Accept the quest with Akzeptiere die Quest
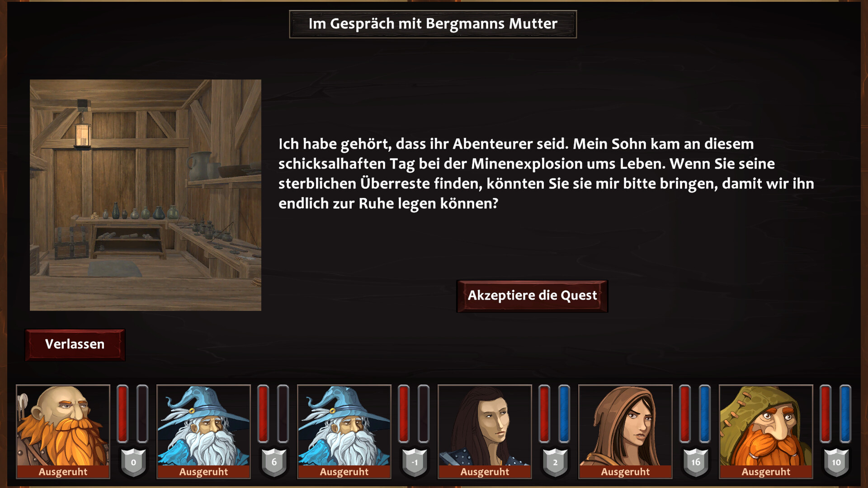Viewport: 868px width, 488px height. (532, 296)
